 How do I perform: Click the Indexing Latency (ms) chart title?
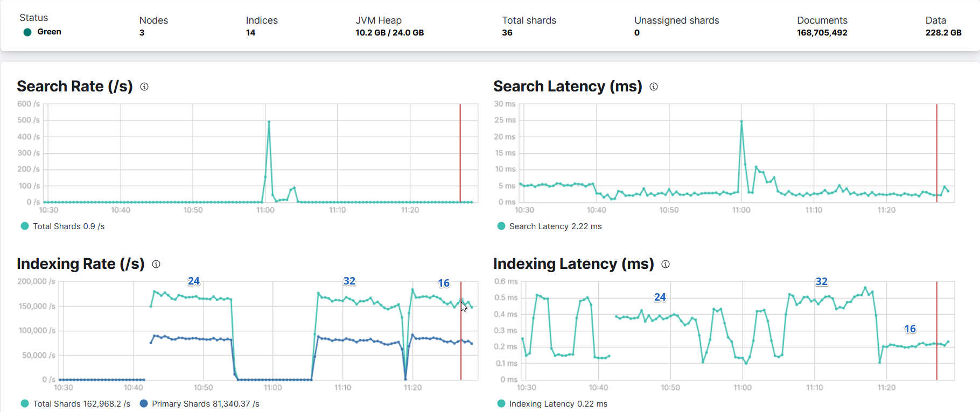573,264
